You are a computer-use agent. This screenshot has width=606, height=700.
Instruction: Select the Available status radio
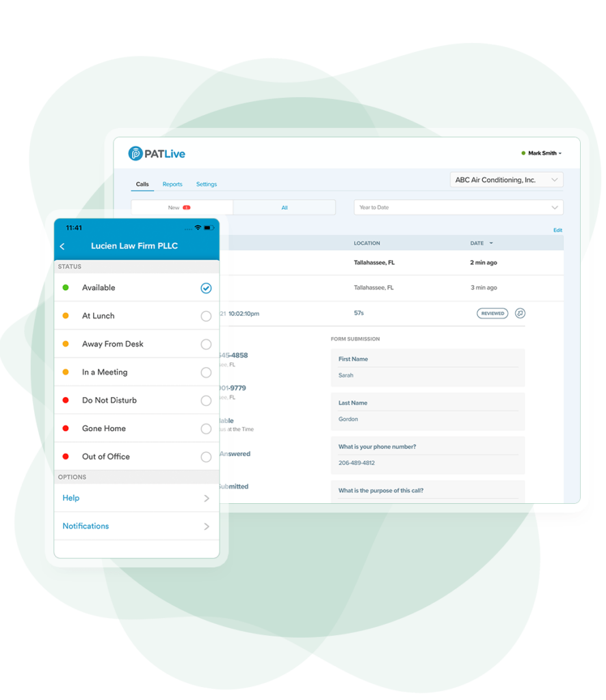206,288
